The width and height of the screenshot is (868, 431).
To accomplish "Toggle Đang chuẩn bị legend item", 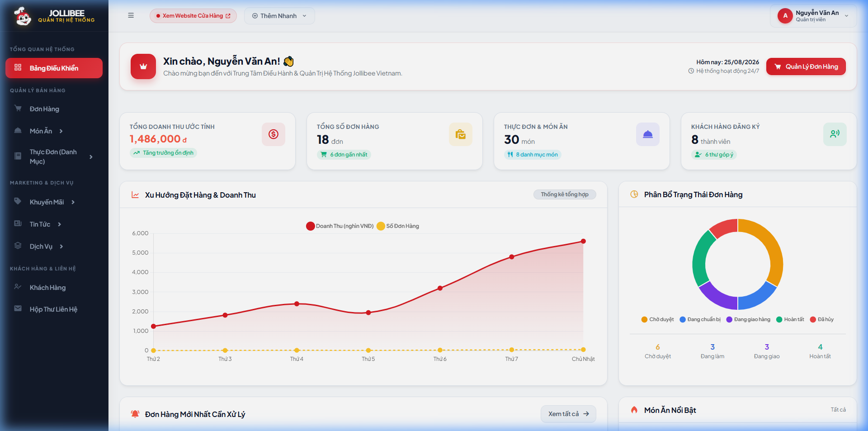I will click(700, 319).
